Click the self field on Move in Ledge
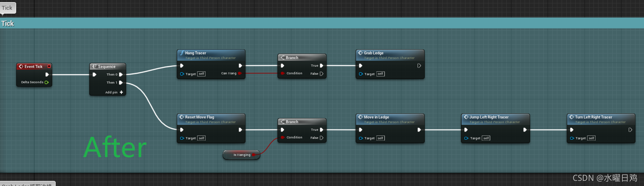Viewport: 644px width, 186px height. [380, 138]
